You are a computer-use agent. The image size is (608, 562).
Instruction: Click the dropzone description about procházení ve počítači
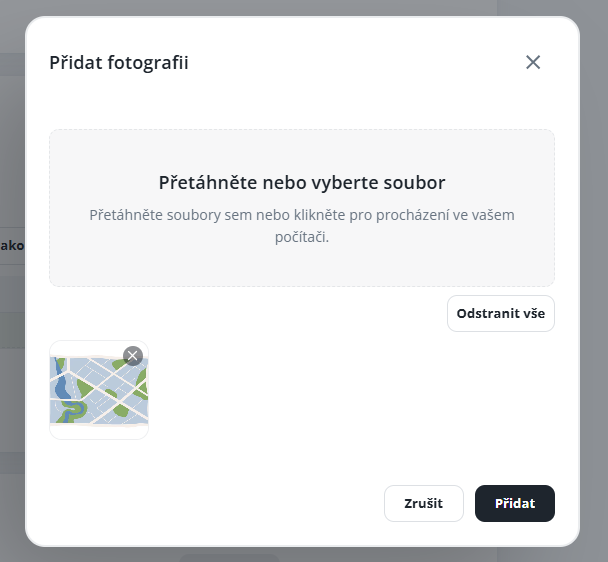[x=301, y=226]
